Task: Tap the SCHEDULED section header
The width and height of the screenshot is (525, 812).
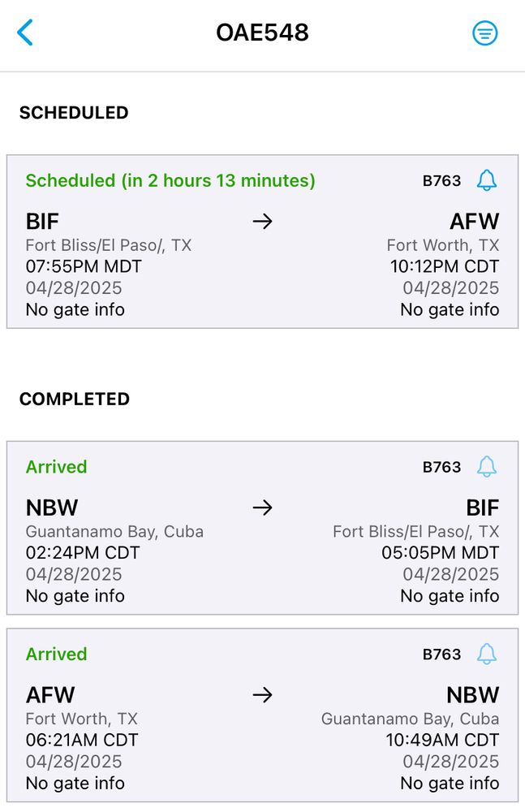Action: point(74,113)
